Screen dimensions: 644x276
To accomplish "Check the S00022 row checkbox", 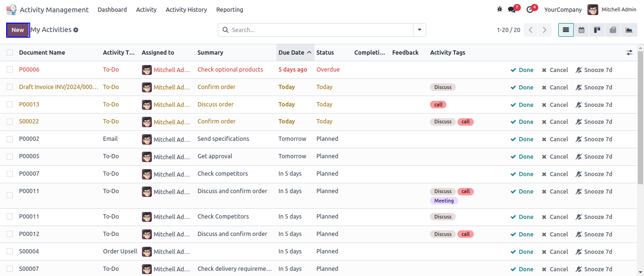I will point(10,122).
